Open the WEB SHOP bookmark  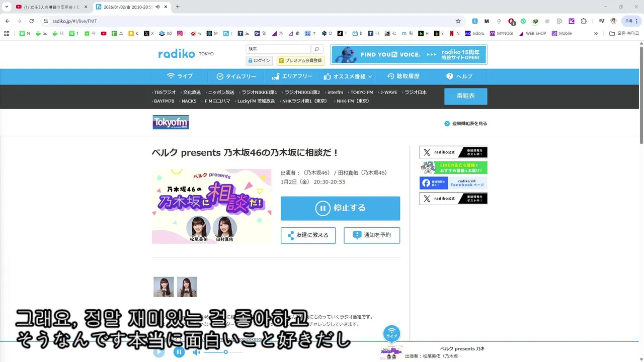point(532,34)
